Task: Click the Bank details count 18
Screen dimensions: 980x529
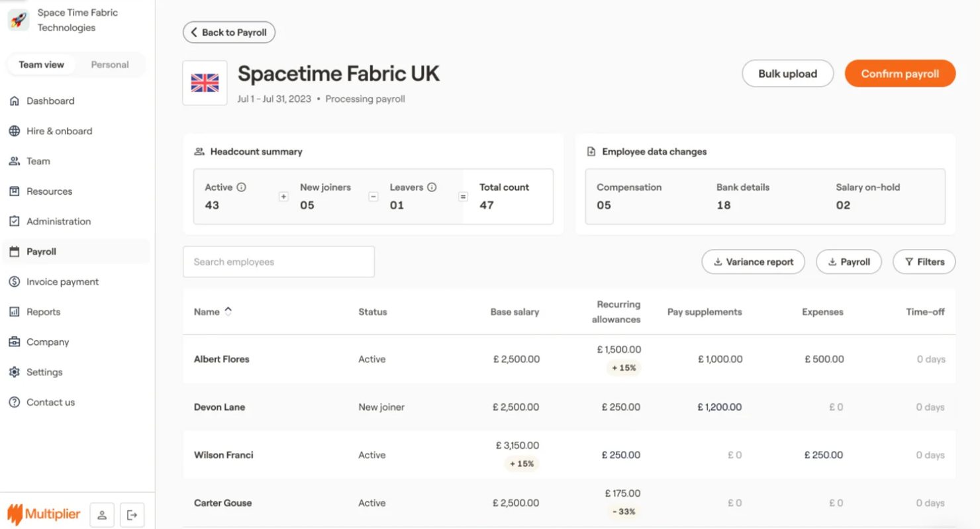Action: click(724, 205)
